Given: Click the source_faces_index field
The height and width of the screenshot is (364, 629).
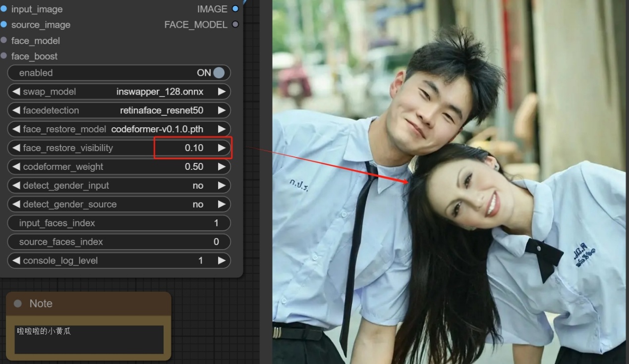Looking at the screenshot, I should (119, 242).
